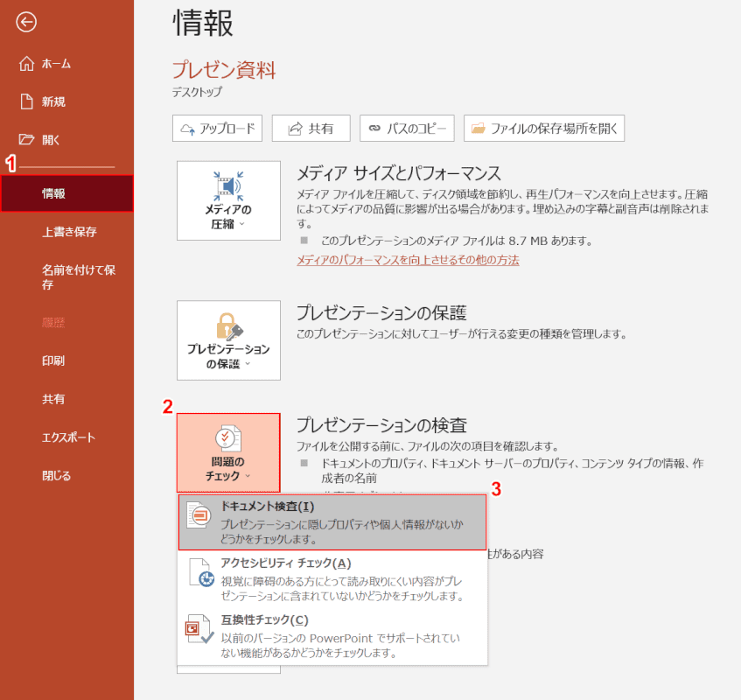Click the back arrow circle icon
The image size is (741, 700).
click(x=26, y=22)
